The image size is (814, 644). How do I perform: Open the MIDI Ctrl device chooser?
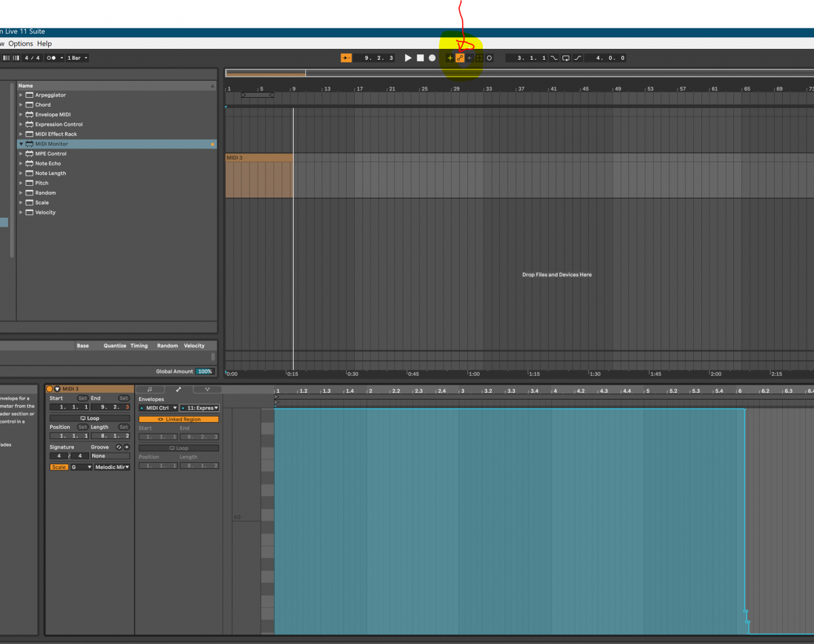pos(158,408)
